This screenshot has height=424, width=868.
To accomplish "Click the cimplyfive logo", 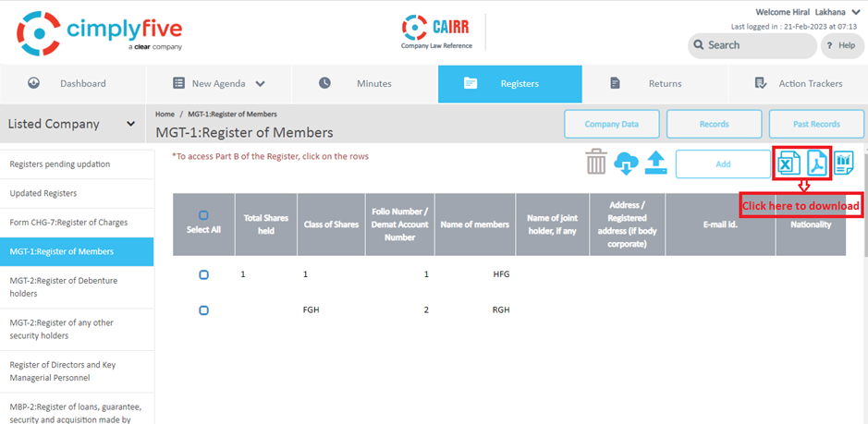I will (99, 34).
